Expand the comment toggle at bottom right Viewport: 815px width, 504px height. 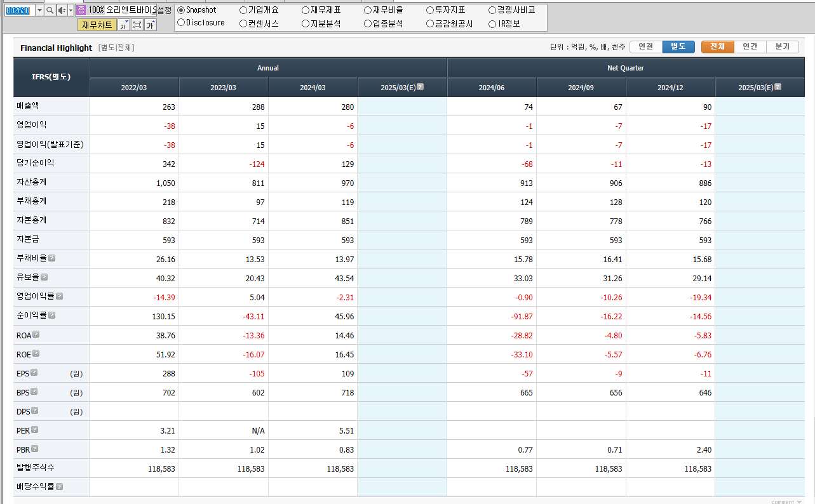coord(786,501)
